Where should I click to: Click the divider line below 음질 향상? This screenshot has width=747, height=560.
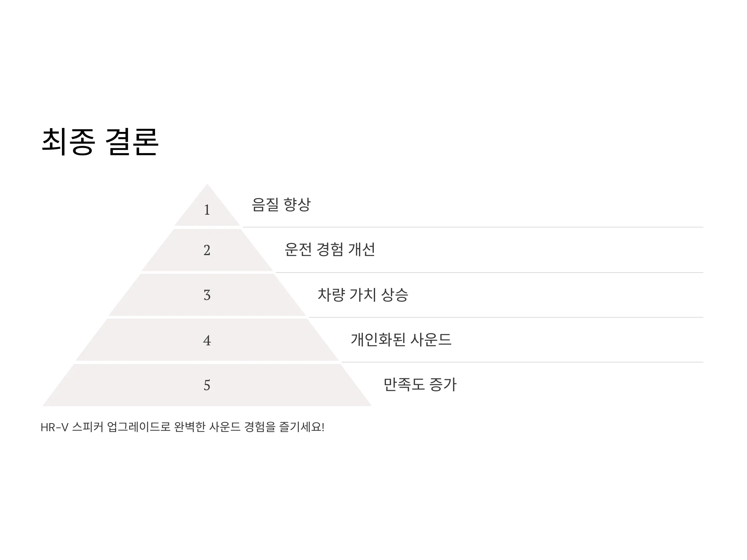point(473,227)
